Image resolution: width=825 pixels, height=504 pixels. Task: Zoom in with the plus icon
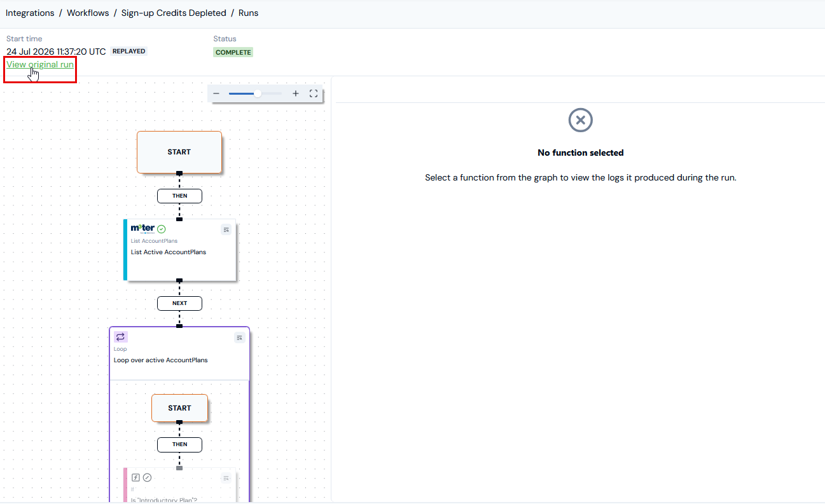coord(296,93)
